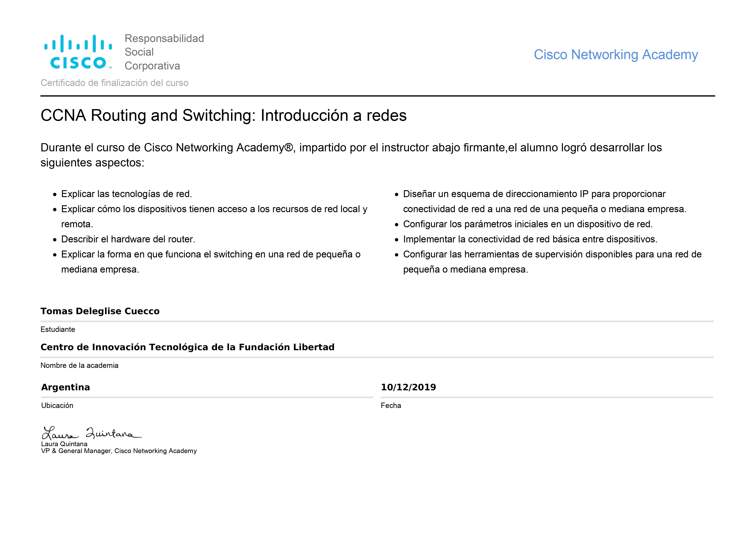
Task: Click the 'Nombre de la academia' label
Action: 79,365
